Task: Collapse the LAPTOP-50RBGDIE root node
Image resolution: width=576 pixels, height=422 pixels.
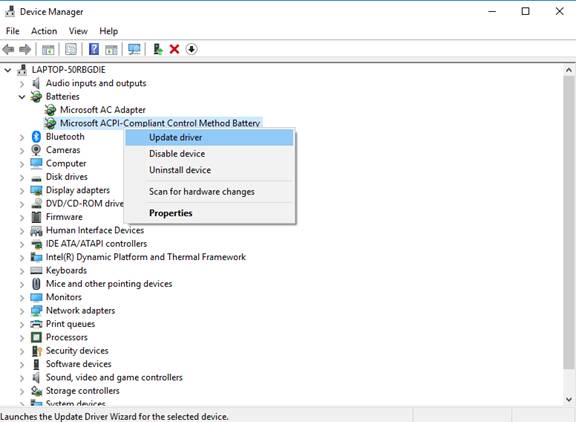Action: pyautogui.click(x=8, y=70)
